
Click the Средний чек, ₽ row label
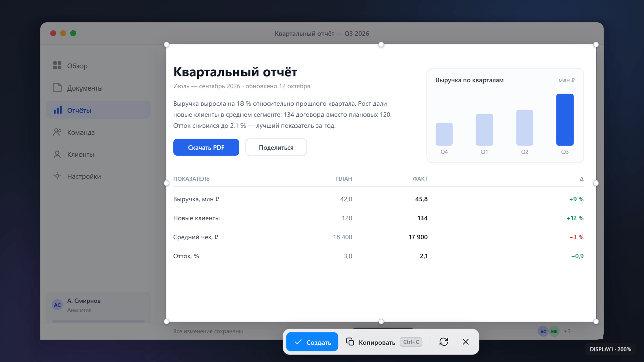(x=196, y=237)
